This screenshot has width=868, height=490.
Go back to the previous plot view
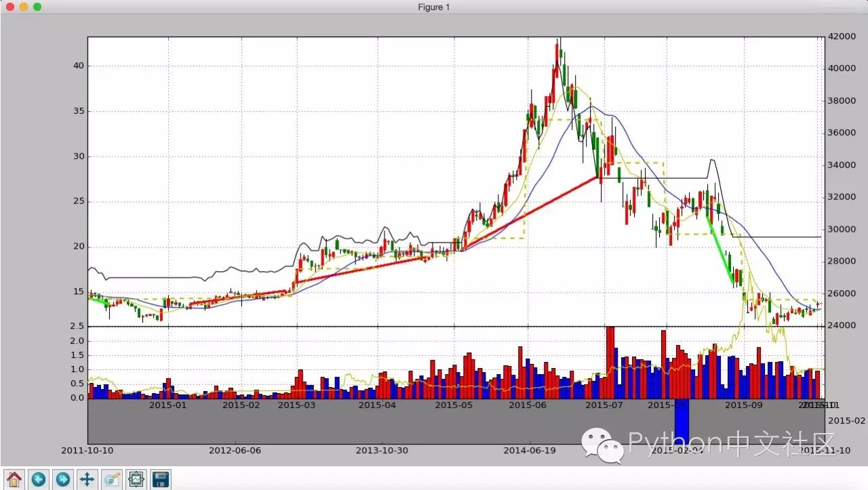[x=39, y=479]
